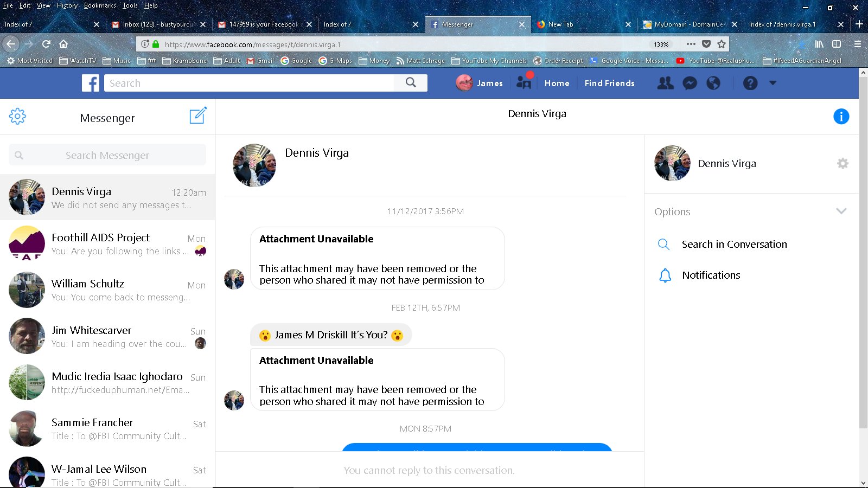Open Watch TV bookmark folder
The width and height of the screenshot is (868, 488).
[x=78, y=61]
